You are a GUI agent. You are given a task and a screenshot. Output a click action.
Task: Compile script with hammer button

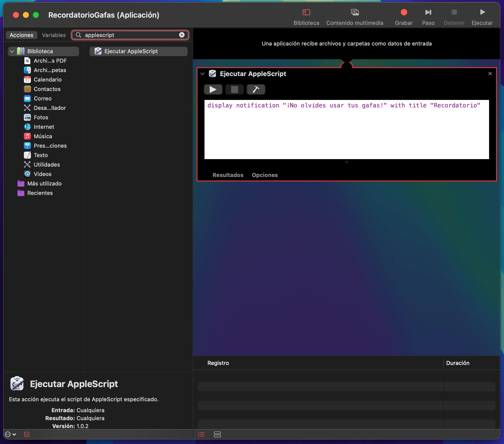(256, 89)
